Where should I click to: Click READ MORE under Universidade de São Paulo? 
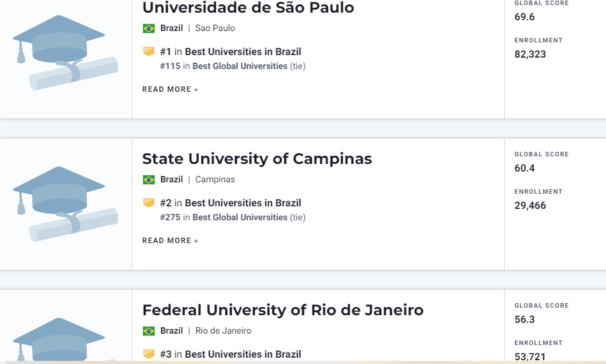tap(170, 89)
